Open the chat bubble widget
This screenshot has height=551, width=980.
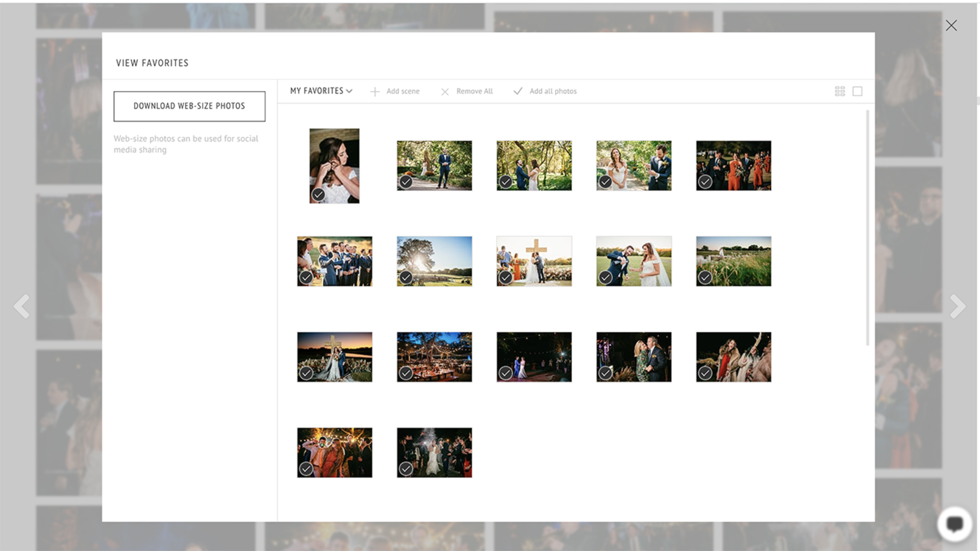pos(954,524)
